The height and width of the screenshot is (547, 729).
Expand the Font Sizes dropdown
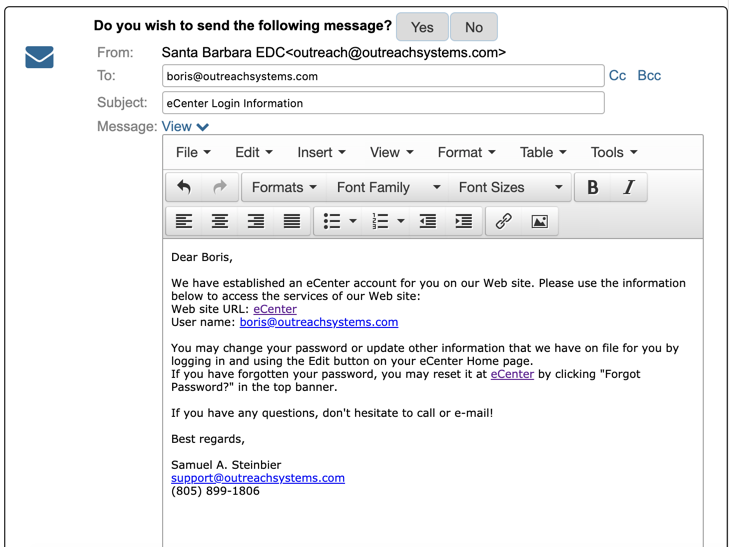[510, 187]
